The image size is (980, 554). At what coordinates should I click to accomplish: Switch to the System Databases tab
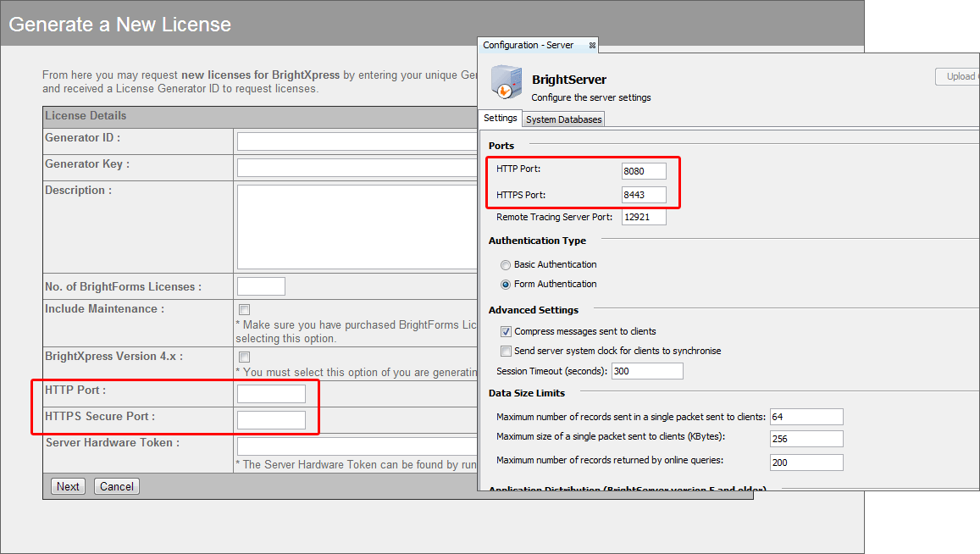(x=563, y=119)
